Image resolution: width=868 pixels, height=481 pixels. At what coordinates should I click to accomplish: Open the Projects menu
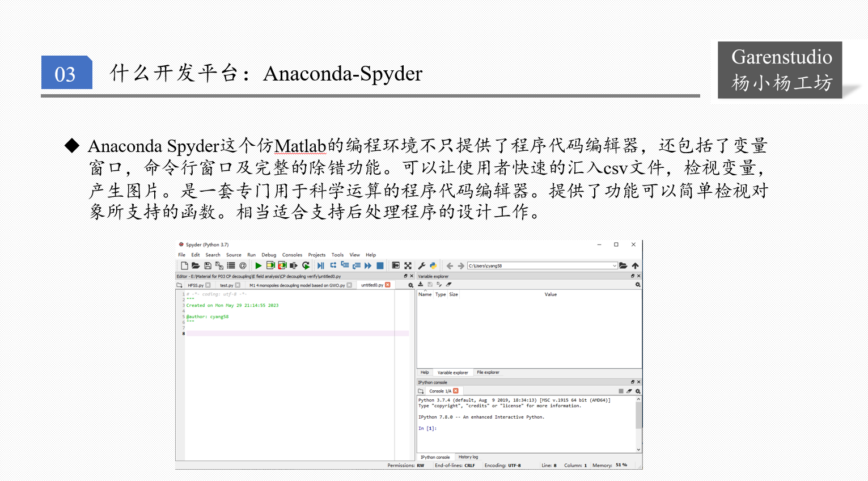click(x=316, y=255)
